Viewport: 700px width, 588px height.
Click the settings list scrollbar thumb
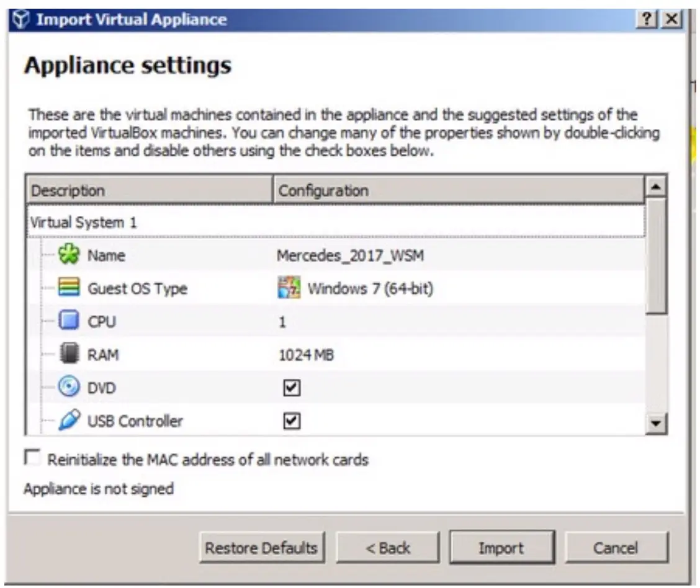[x=657, y=256]
